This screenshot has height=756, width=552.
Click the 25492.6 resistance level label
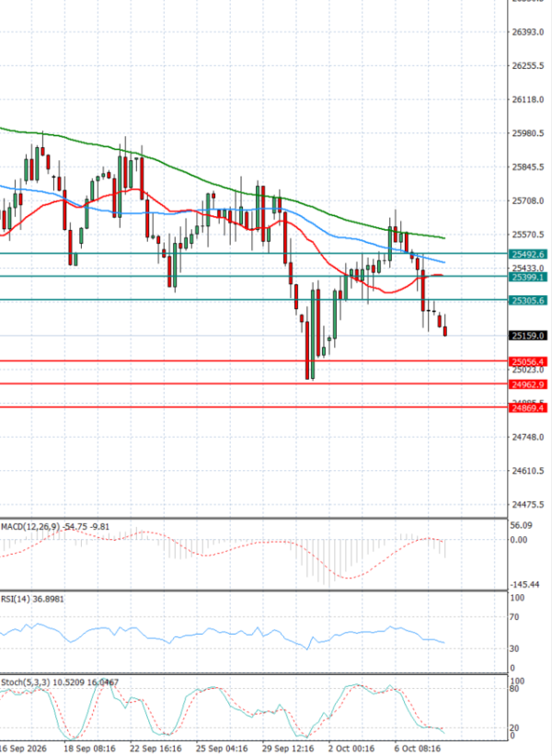coord(528,254)
